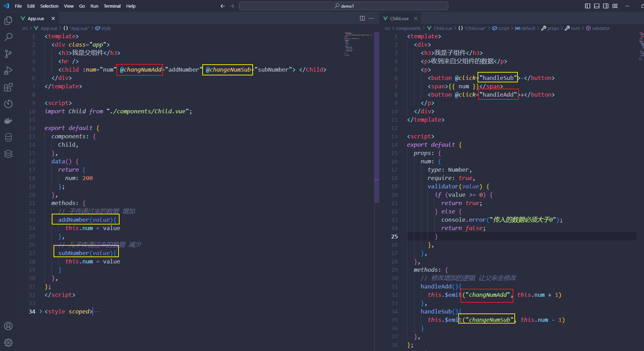Click the App.vue vertical scrollbar thumb
644x351 pixels.
point(377,117)
